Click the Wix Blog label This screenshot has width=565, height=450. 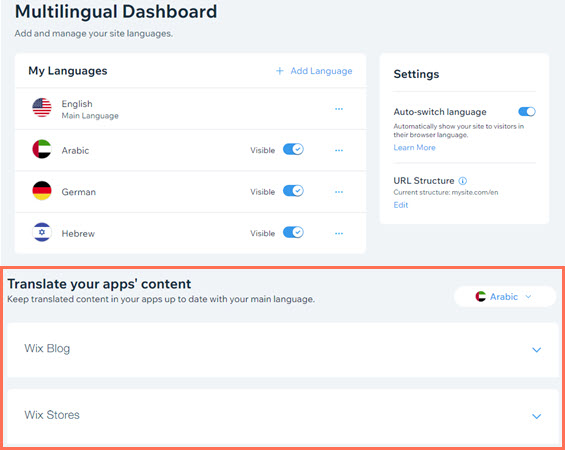click(47, 348)
